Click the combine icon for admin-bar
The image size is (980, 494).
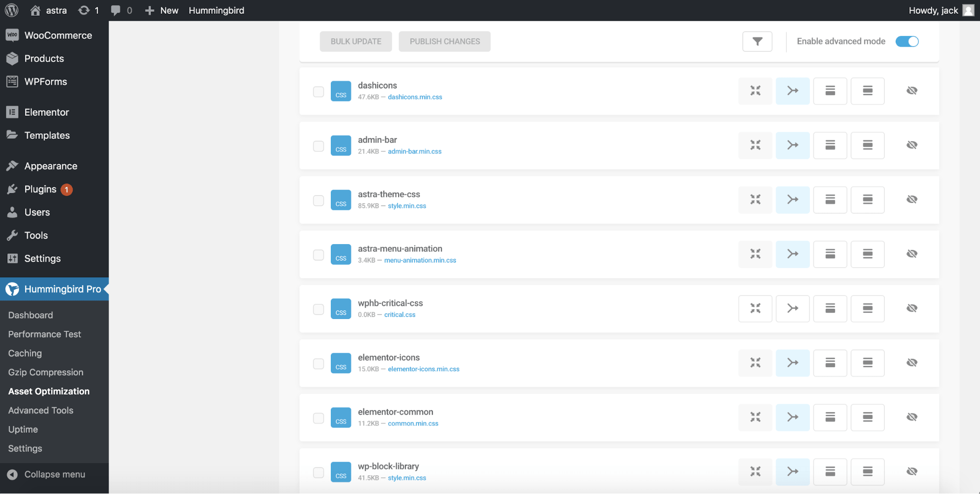tap(792, 145)
